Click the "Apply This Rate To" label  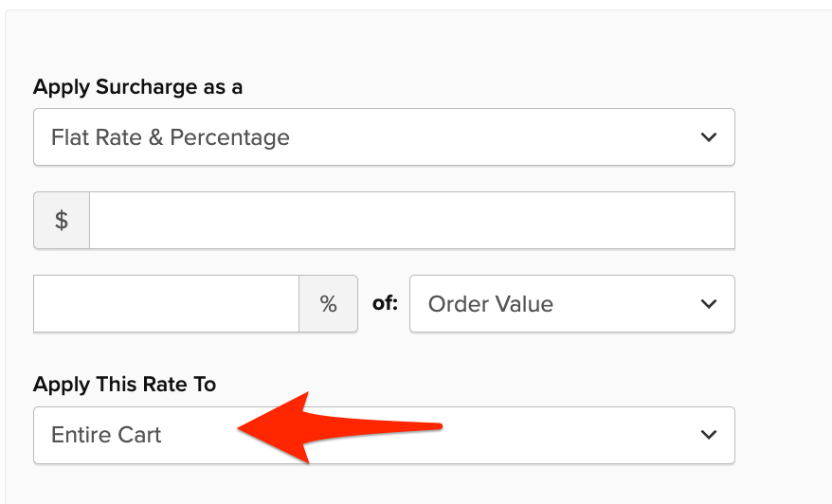tap(124, 384)
